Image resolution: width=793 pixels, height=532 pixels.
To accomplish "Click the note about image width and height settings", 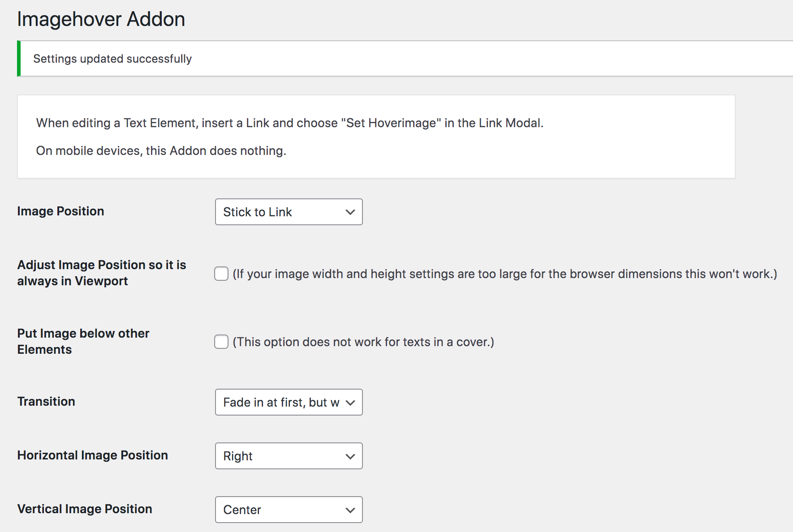I will point(505,274).
